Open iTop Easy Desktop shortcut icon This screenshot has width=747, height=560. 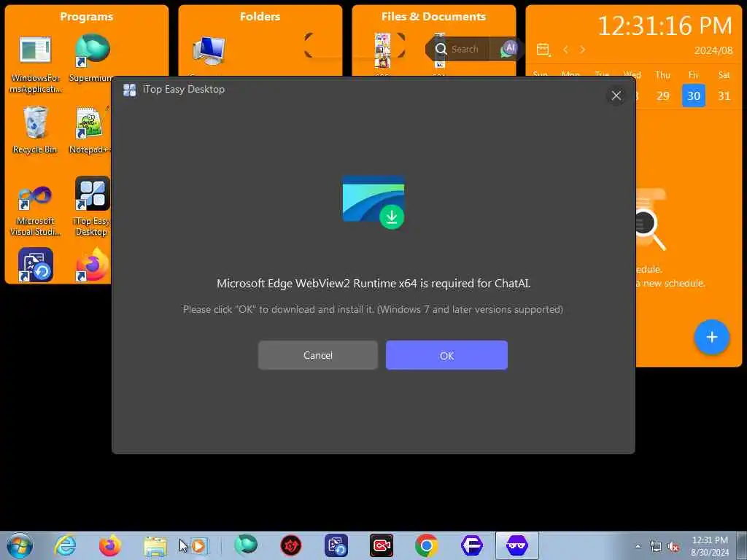point(92,206)
